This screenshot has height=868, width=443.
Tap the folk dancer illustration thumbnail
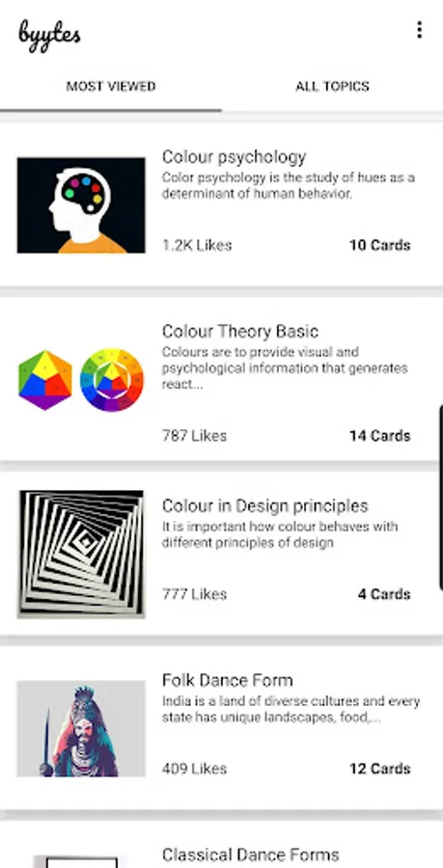[x=81, y=728]
